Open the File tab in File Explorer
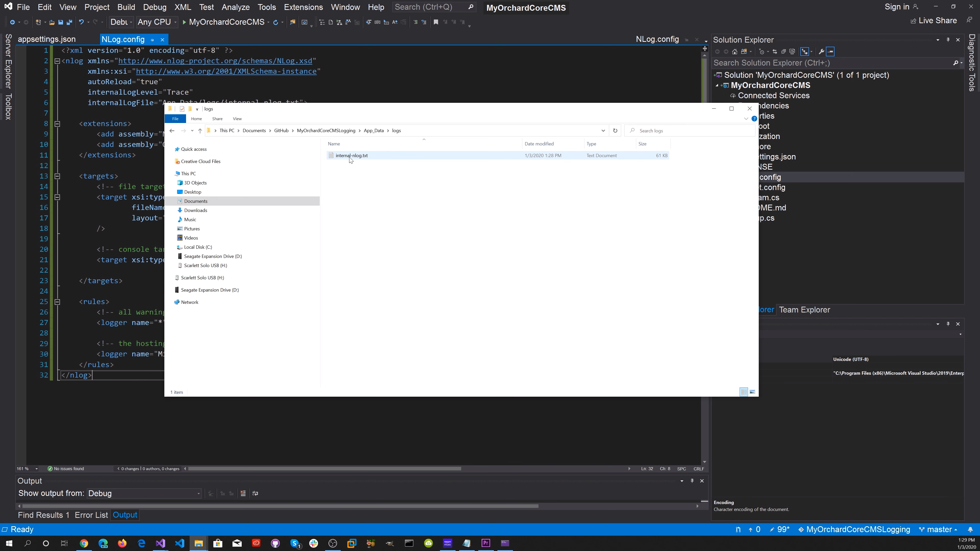 point(175,119)
